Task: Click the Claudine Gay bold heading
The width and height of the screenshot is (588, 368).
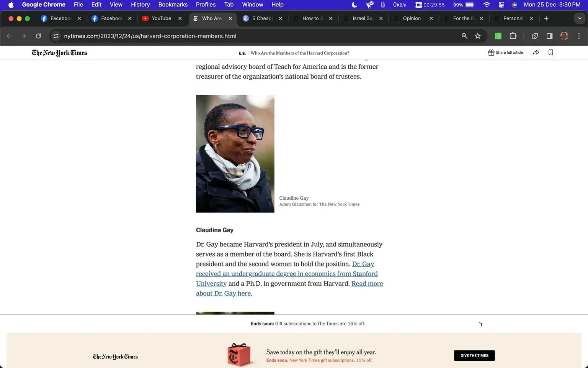Action: pos(215,230)
